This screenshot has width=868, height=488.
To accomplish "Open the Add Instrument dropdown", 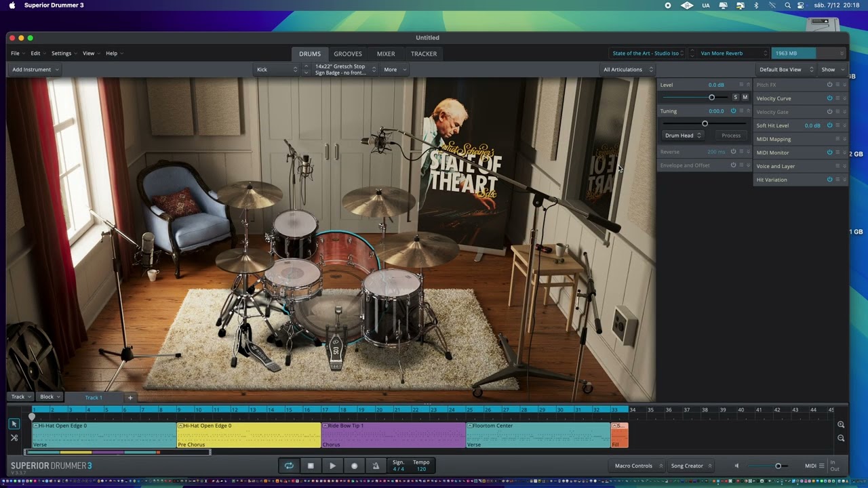I will click(x=35, y=69).
